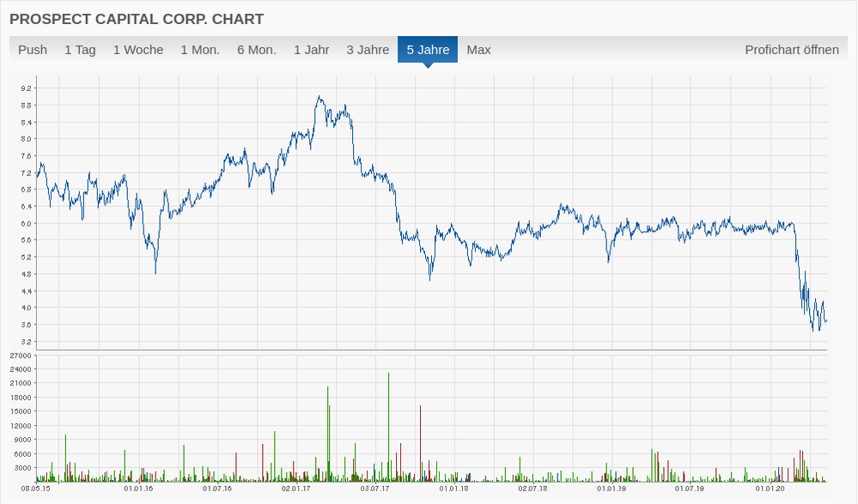858x504 pixels.
Task: Click the 9.2 price axis label
Action: [x=27, y=86]
